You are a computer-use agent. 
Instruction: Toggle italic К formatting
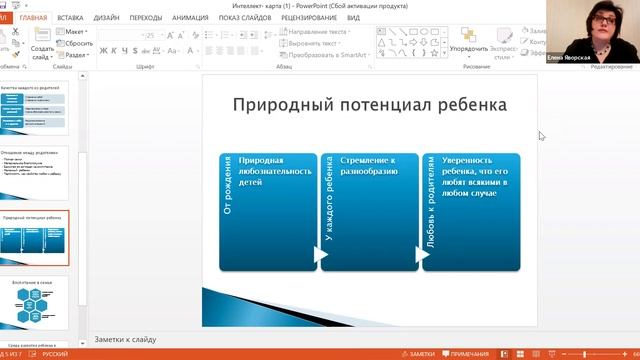pyautogui.click(x=114, y=51)
